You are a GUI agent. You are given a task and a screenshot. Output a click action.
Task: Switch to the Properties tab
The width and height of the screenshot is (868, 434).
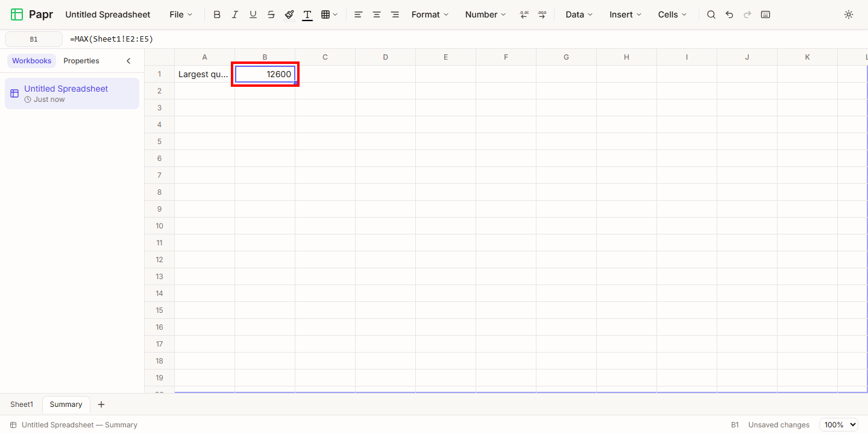click(x=81, y=61)
